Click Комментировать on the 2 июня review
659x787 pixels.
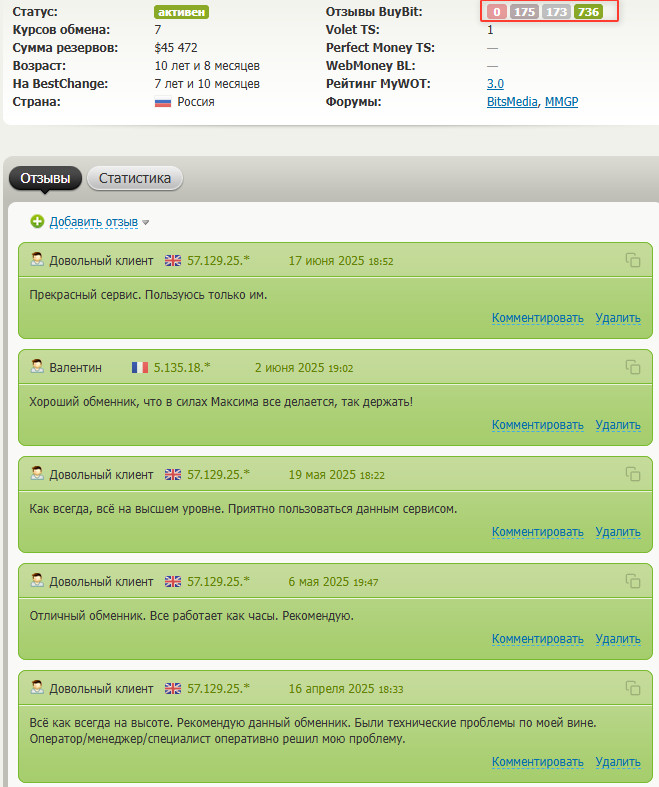click(537, 425)
